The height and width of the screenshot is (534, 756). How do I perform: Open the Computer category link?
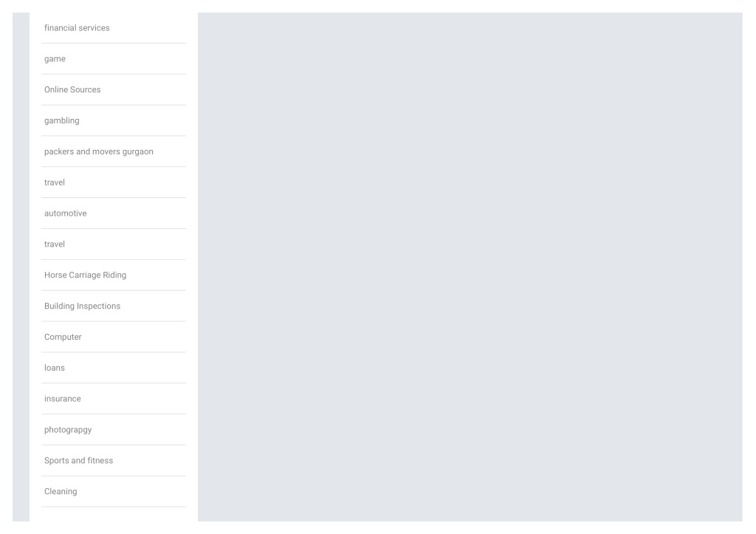coord(63,337)
